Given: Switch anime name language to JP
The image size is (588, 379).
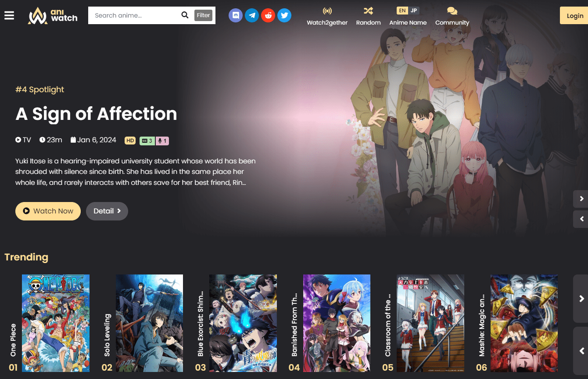Looking at the screenshot, I should [x=413, y=10].
